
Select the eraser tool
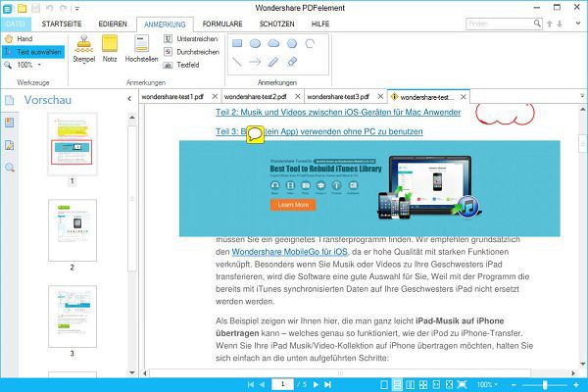coord(292,62)
